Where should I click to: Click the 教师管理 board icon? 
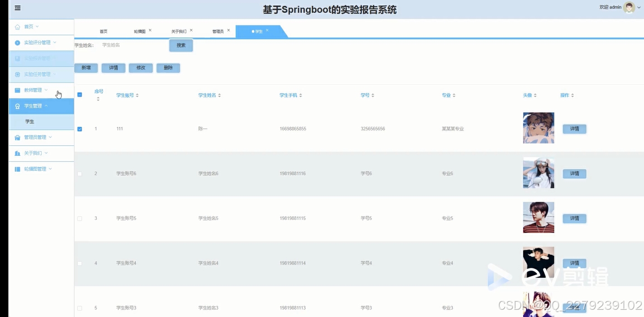[17, 90]
